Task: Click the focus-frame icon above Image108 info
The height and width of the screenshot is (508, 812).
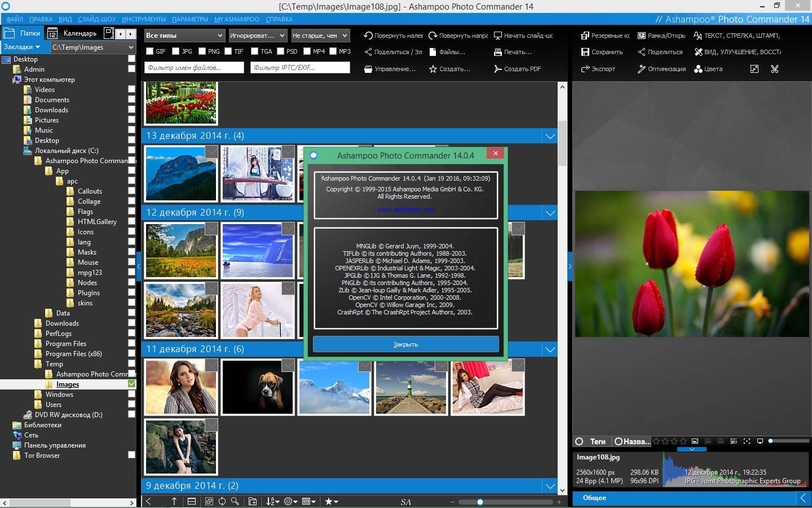Action: click(747, 441)
